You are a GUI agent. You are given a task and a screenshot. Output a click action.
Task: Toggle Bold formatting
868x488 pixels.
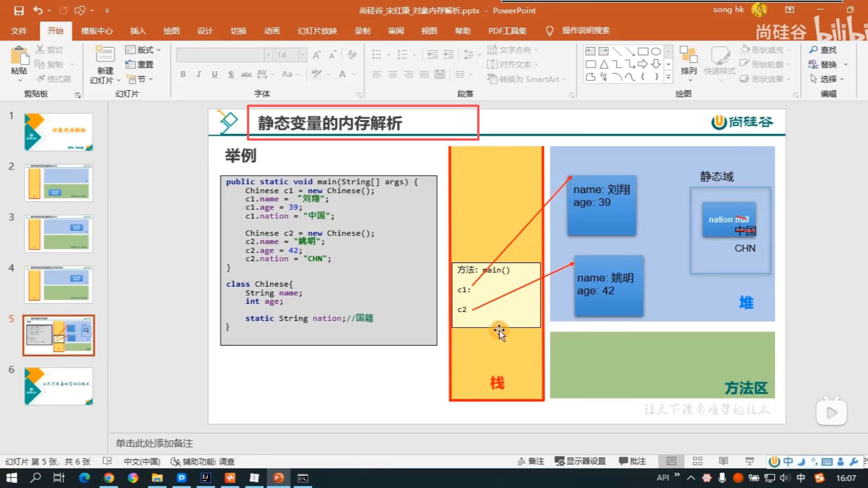[x=183, y=75]
